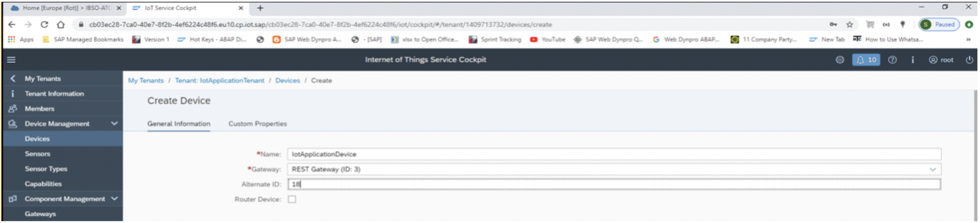Click the address bar URL
Image resolution: width=980 pixels, height=223 pixels.
click(x=320, y=25)
